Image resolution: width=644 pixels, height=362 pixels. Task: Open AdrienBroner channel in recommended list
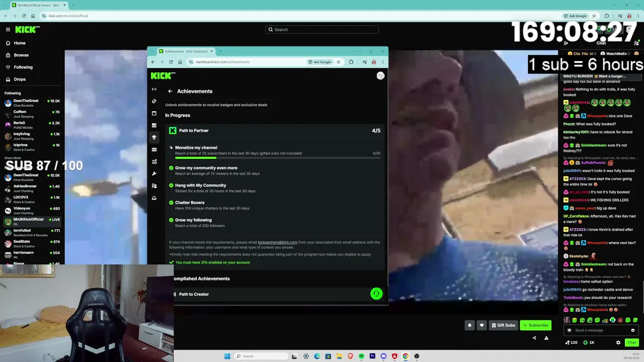32,188
